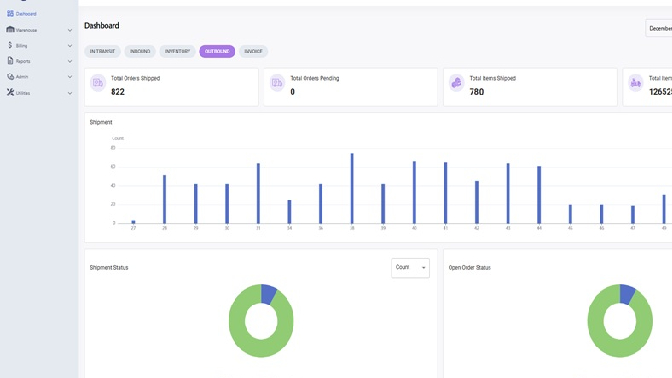Click the Shipment Status heading
672x378 pixels.
109,267
